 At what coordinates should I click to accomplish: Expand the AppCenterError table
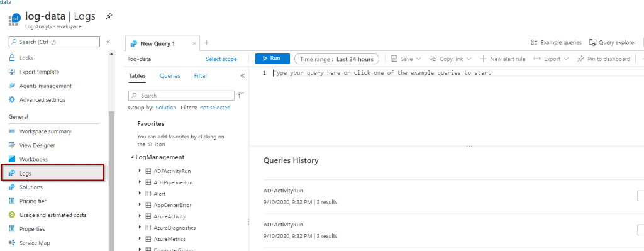140,205
